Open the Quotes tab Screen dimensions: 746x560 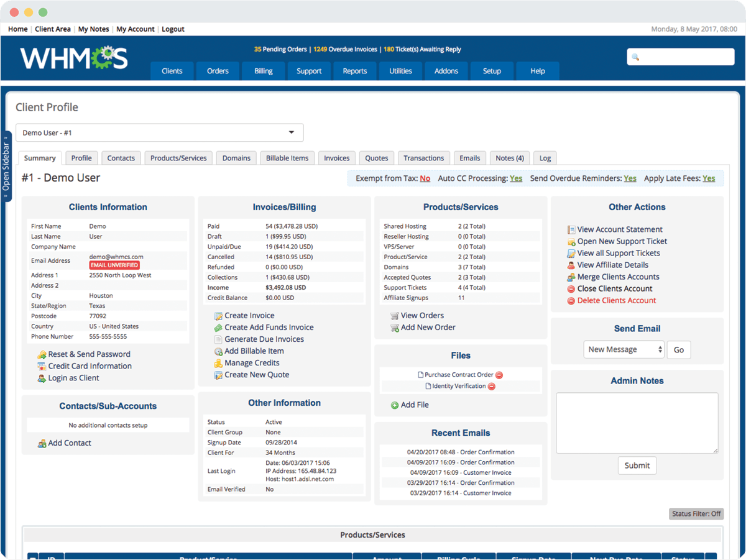[377, 158]
